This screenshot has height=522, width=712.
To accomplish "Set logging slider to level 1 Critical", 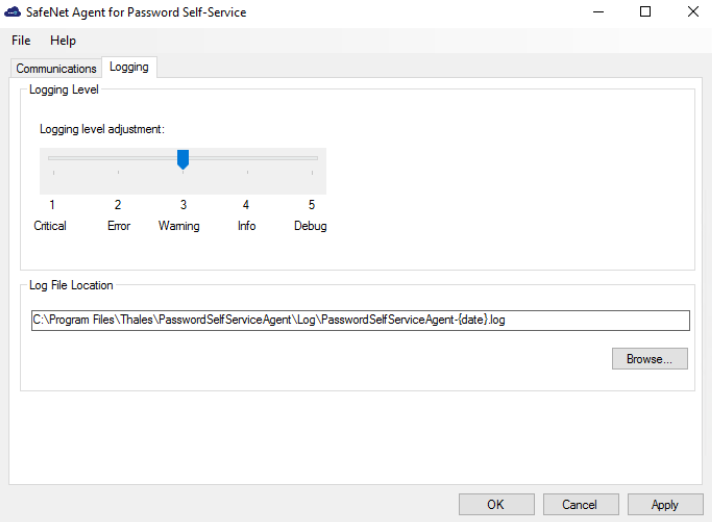I will pyautogui.click(x=53, y=159).
